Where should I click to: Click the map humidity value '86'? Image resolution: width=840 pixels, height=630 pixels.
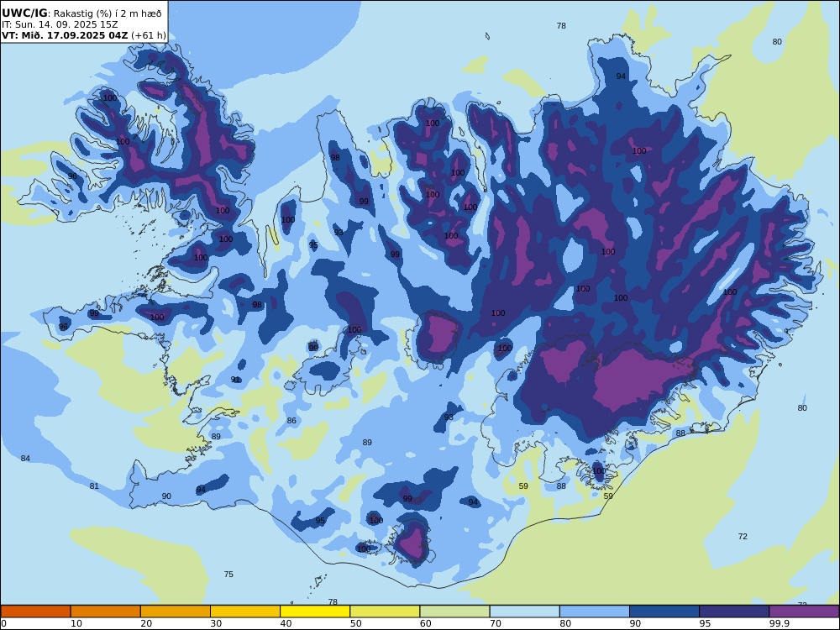pos(291,421)
